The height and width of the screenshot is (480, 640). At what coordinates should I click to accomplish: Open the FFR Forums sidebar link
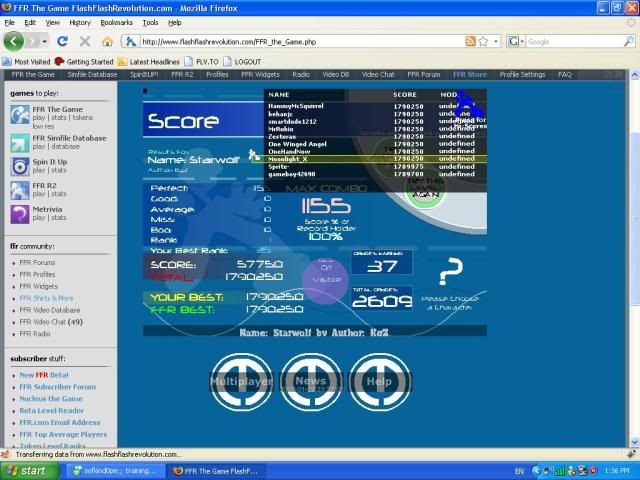pyautogui.click(x=37, y=262)
